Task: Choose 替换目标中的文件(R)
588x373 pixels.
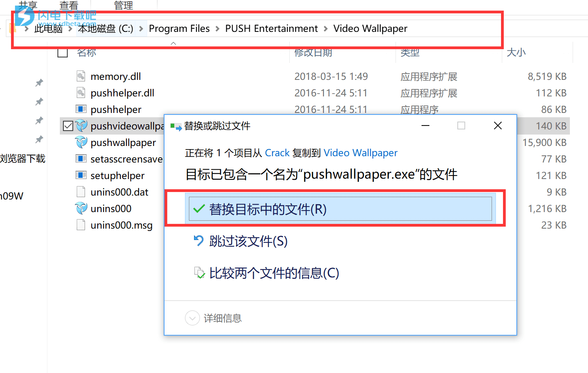Action: [x=340, y=209]
